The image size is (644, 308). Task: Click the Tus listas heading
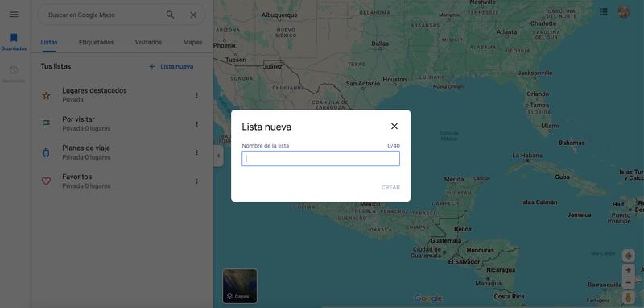(x=56, y=66)
